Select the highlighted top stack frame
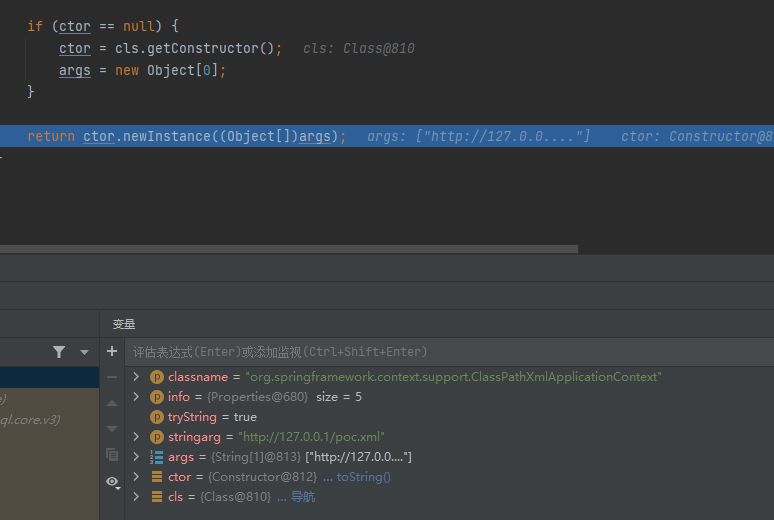This screenshot has height=520, width=774. (49, 377)
